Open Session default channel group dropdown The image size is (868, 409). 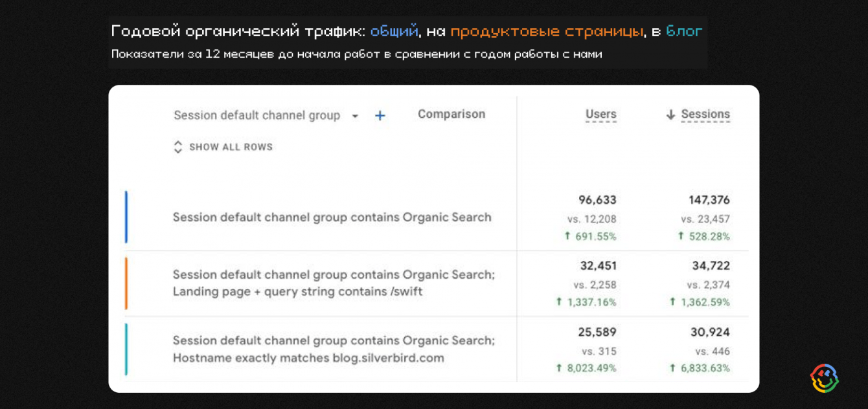click(354, 116)
